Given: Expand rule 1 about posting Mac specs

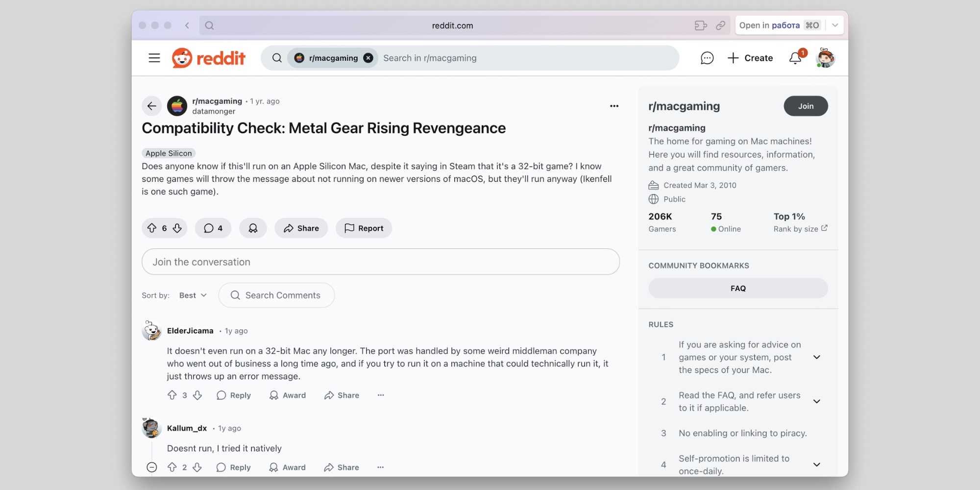Looking at the screenshot, I should [x=817, y=357].
